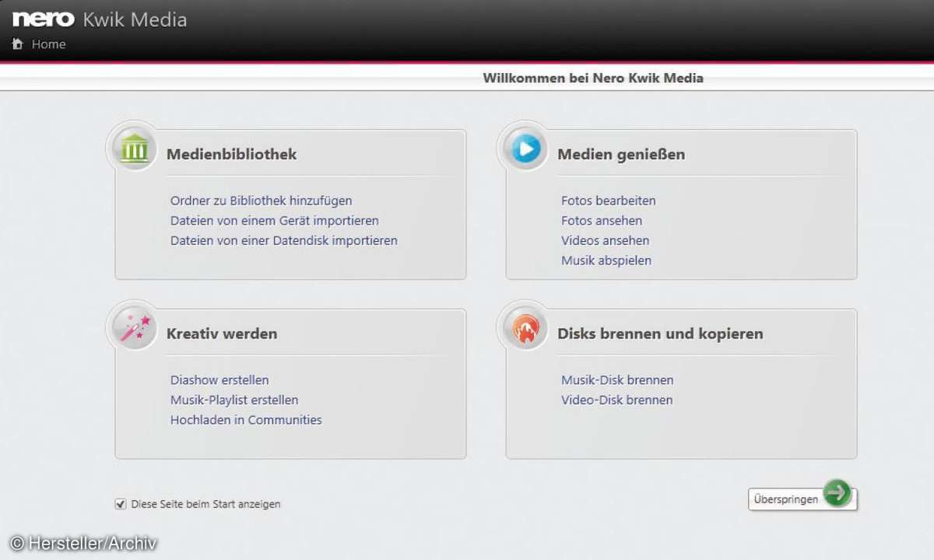The width and height of the screenshot is (934, 560).
Task: Click the flame icon for Disks brennen
Action: tap(525, 328)
